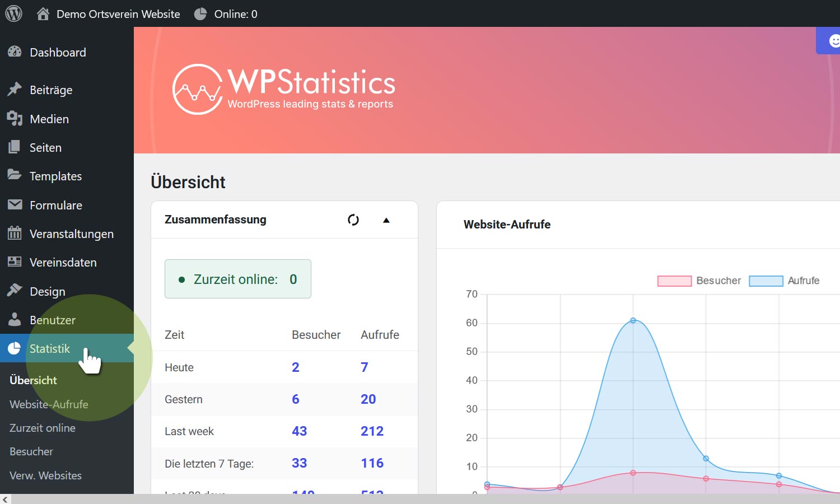
Task: Click the Aufrufe column header
Action: coord(380,335)
